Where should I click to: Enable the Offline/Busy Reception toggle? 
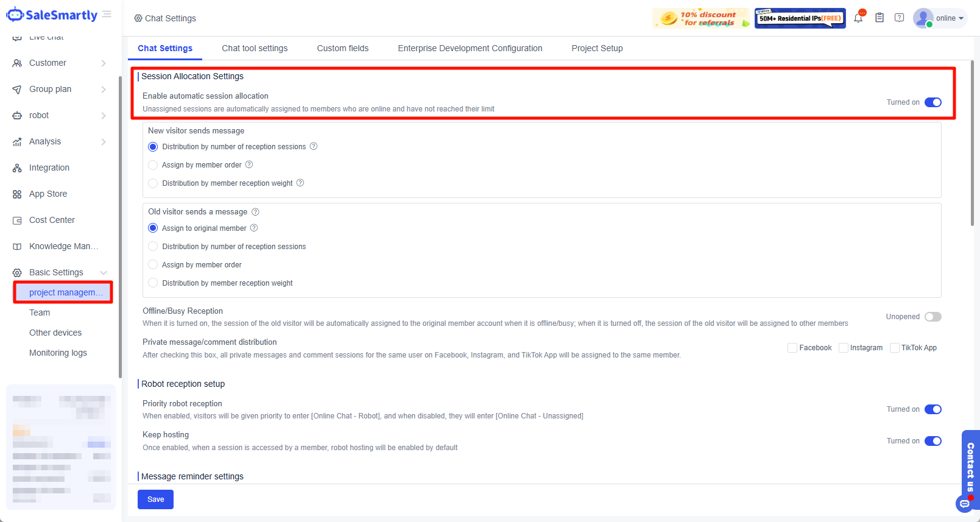coord(932,317)
